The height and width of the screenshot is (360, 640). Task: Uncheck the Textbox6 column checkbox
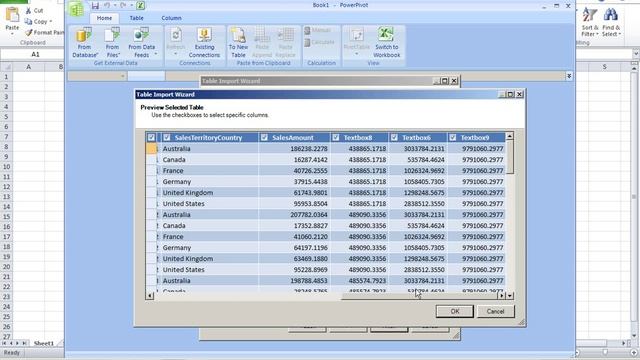point(394,138)
